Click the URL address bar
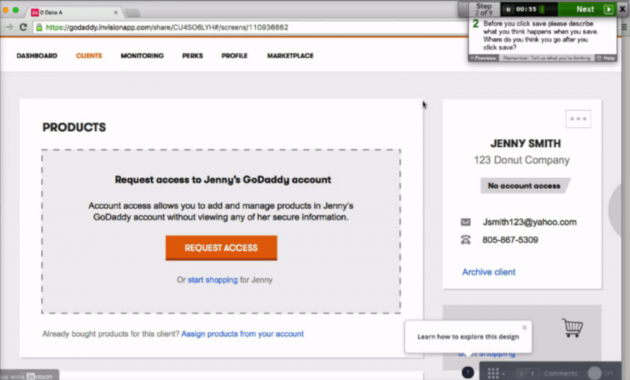The height and width of the screenshot is (380, 630). pos(249,27)
